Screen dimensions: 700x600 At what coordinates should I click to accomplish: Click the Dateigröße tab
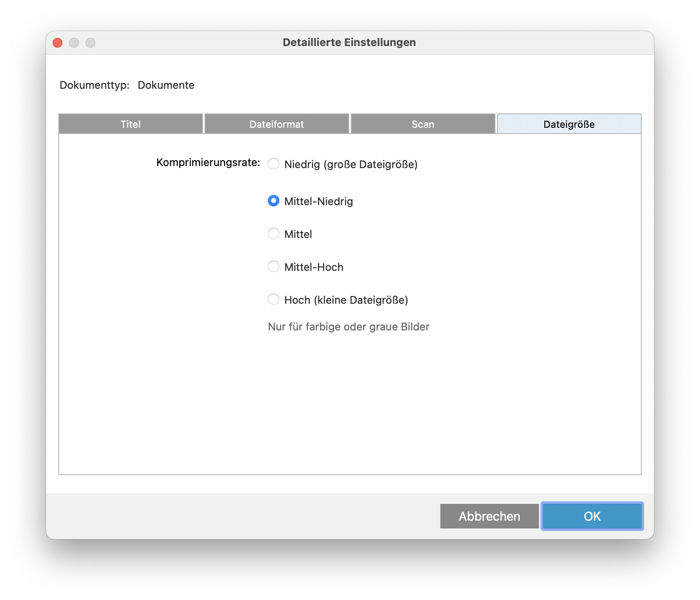click(x=569, y=124)
